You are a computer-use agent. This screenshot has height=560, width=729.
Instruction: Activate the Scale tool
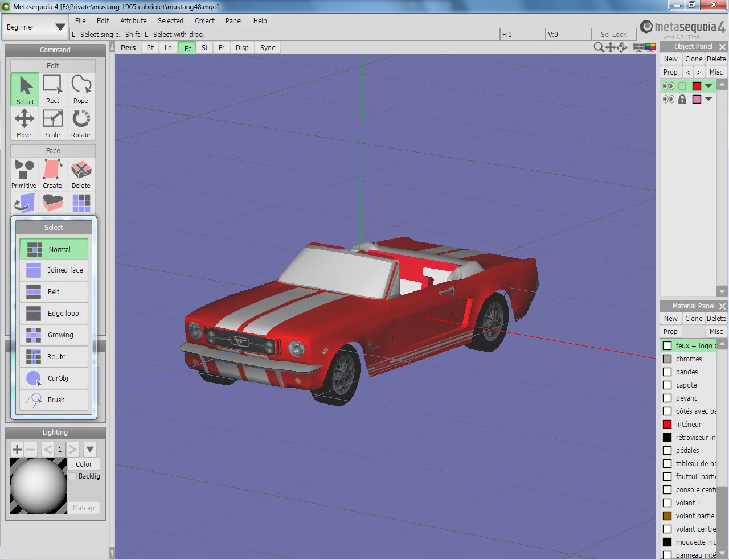(x=52, y=123)
